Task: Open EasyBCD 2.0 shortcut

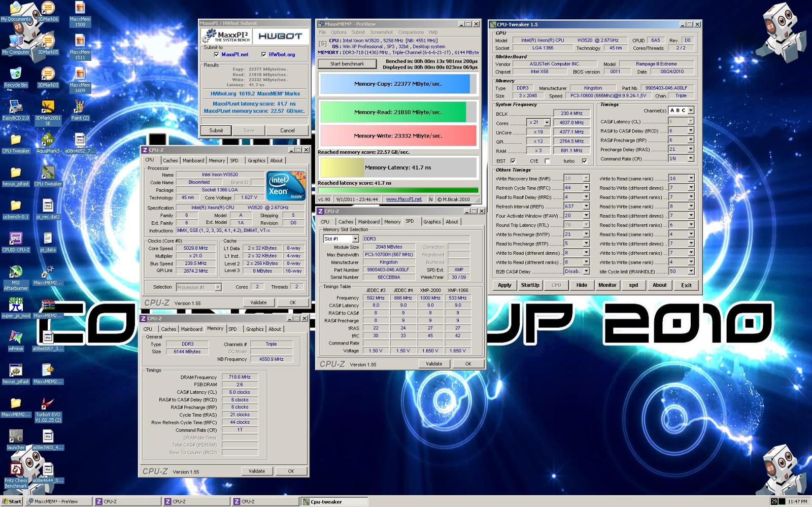Action: [x=16, y=111]
